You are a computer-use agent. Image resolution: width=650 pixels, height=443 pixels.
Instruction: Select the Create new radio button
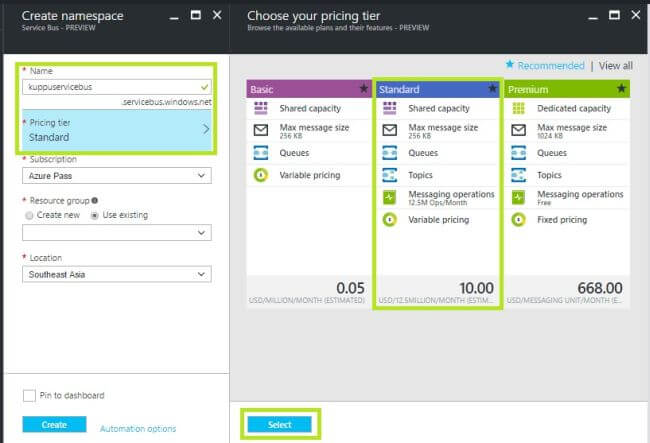(29, 215)
